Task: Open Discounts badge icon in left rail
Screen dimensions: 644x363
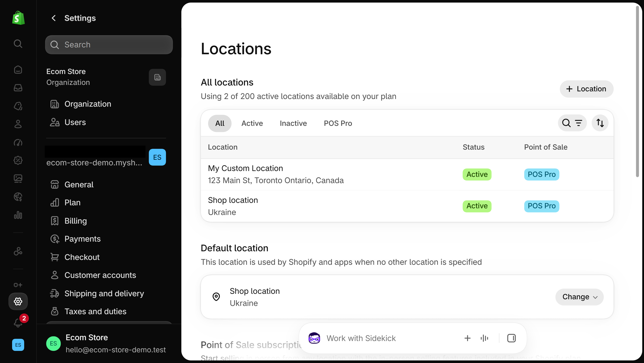Action: point(18,160)
